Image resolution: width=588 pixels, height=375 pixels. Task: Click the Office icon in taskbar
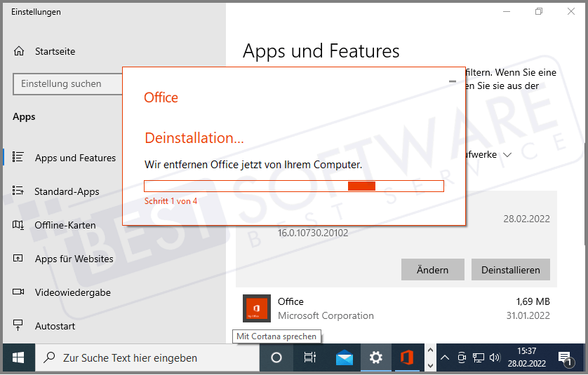(x=407, y=357)
